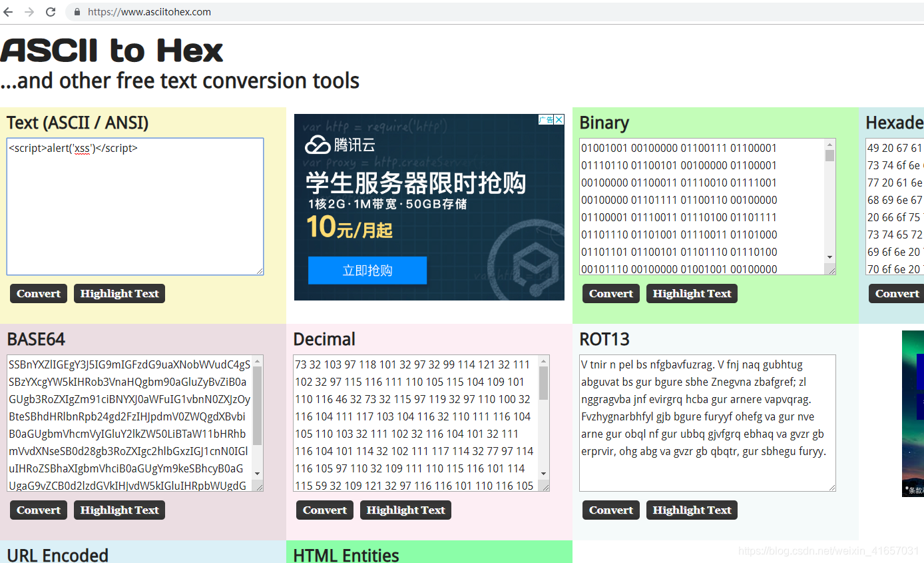Image resolution: width=924 pixels, height=563 pixels.
Task: Highlight Text in the Text (ASCII / ANSI) section
Action: [119, 294]
